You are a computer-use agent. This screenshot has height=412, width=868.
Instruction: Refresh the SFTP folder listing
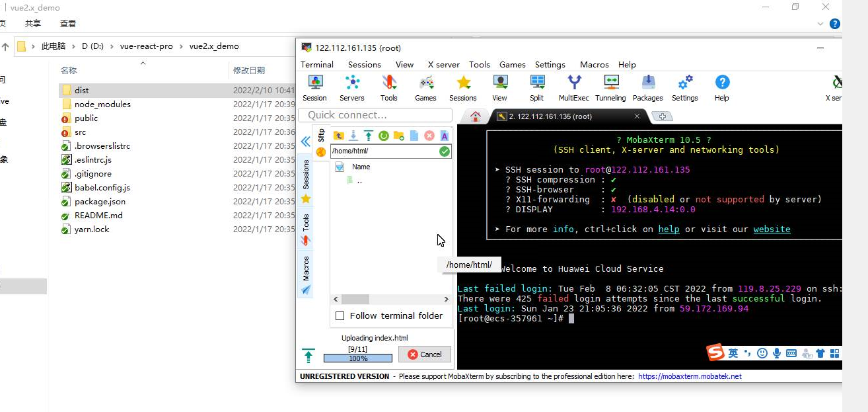384,136
